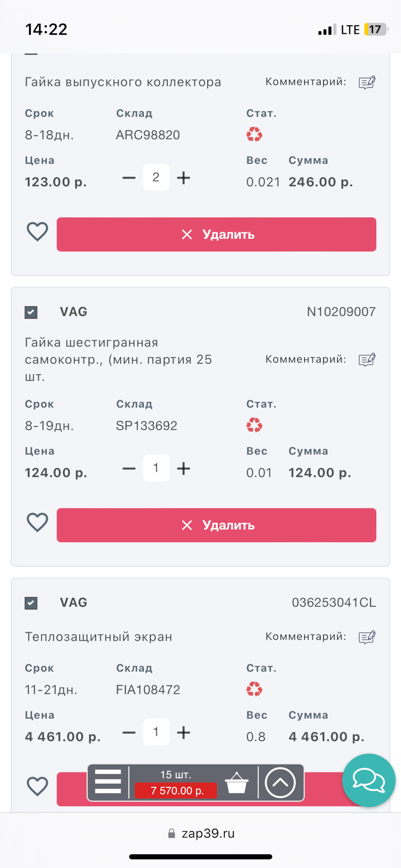Tap heart icon for Теплозащитный экран
The image size is (401, 868).
tap(38, 786)
